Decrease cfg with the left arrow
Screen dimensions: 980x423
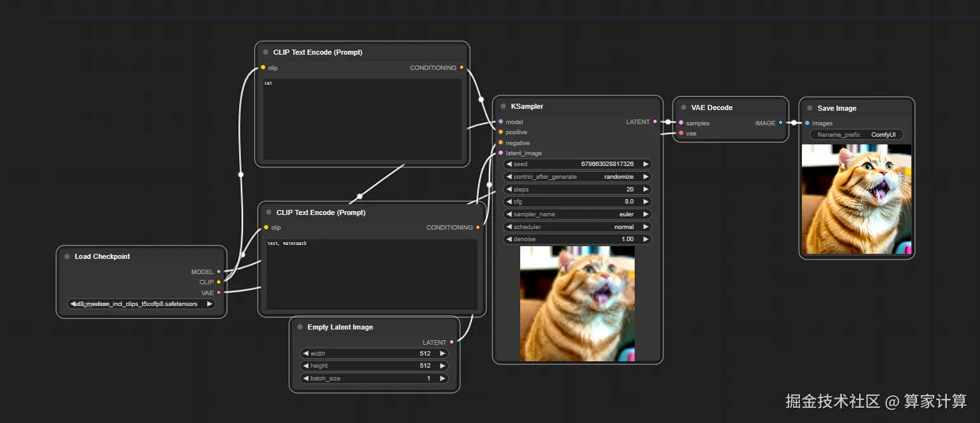coord(509,202)
